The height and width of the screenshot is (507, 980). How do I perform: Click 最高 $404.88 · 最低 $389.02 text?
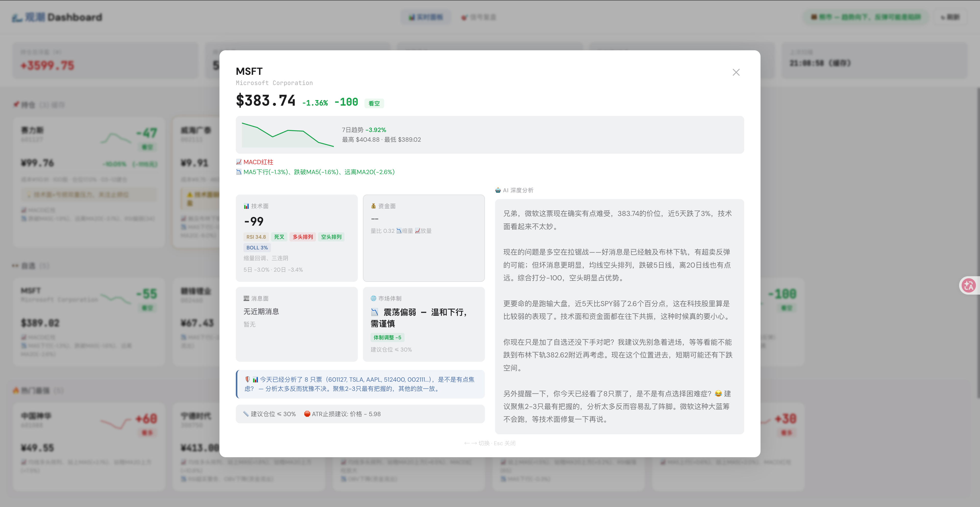click(381, 140)
